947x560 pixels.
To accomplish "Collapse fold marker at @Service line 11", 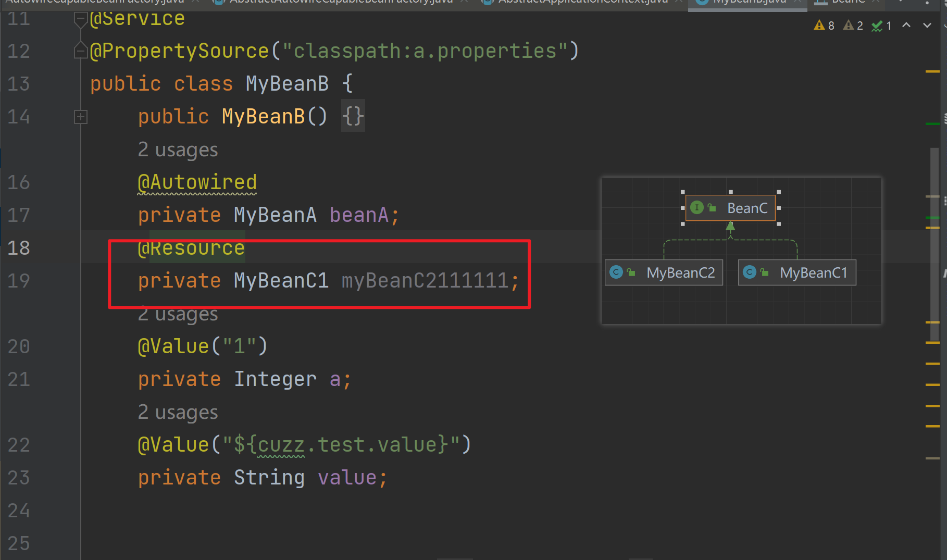I will click(80, 20).
